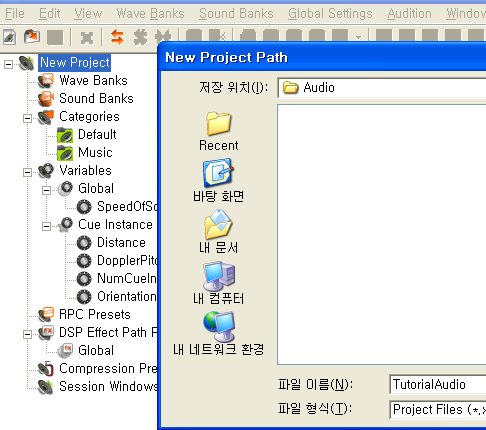Open 내 컴퓨터 shortcut in dialog

click(218, 283)
